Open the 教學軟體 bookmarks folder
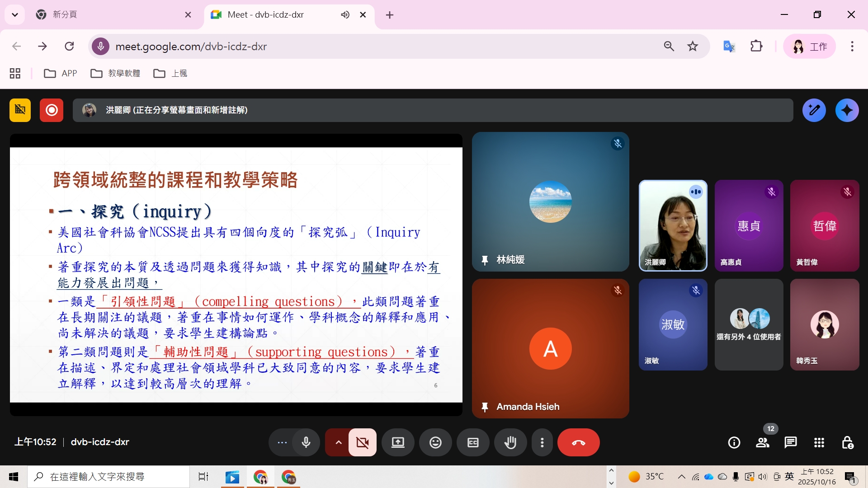This screenshot has height=488, width=868. pos(116,73)
